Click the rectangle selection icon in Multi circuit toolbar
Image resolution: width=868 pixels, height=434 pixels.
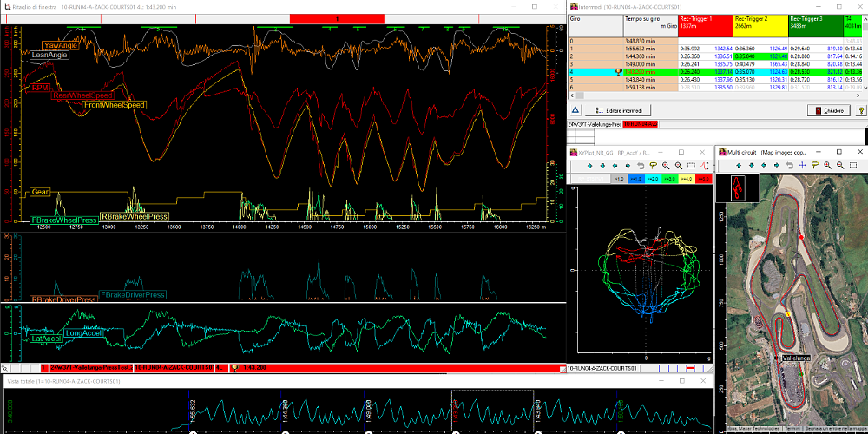[855, 165]
